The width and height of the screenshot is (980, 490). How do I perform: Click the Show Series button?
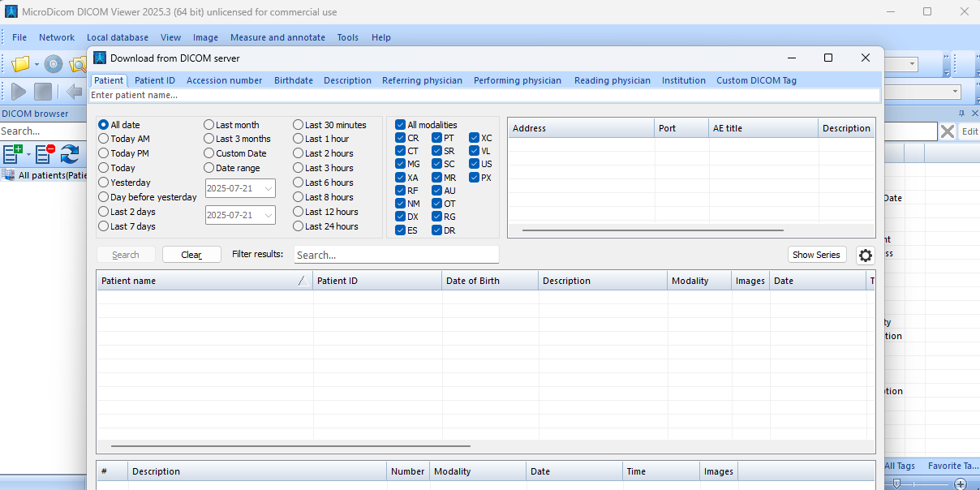816,255
